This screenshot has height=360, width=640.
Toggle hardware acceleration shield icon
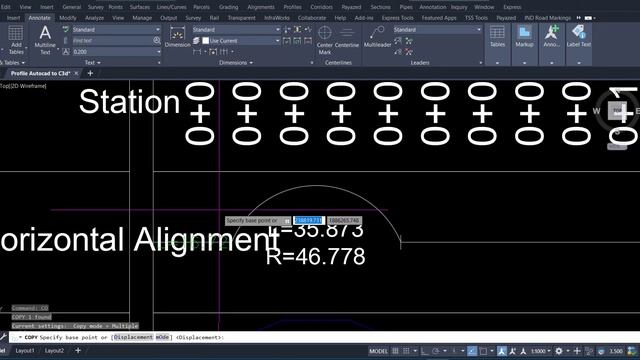[x=601, y=351]
